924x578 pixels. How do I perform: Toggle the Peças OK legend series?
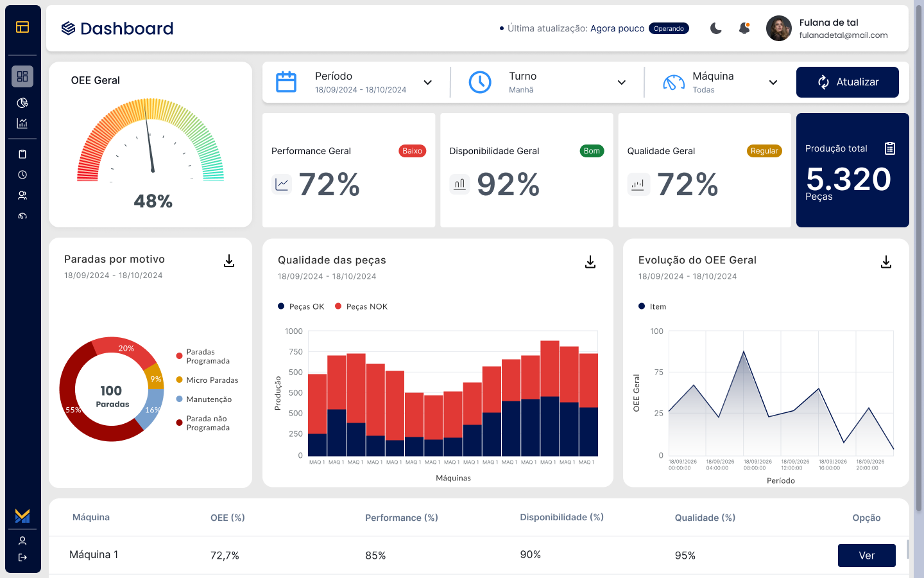tap(301, 306)
